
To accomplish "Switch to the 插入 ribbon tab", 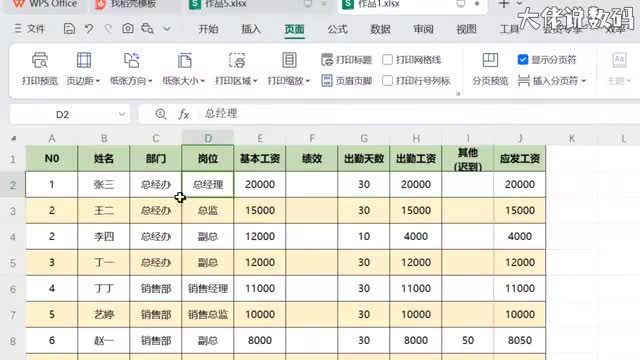I will click(251, 29).
